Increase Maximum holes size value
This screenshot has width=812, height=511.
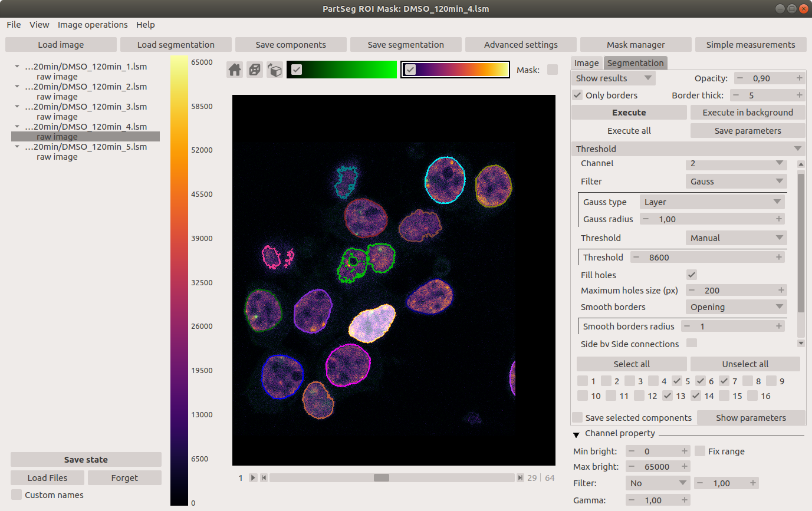[781, 291]
